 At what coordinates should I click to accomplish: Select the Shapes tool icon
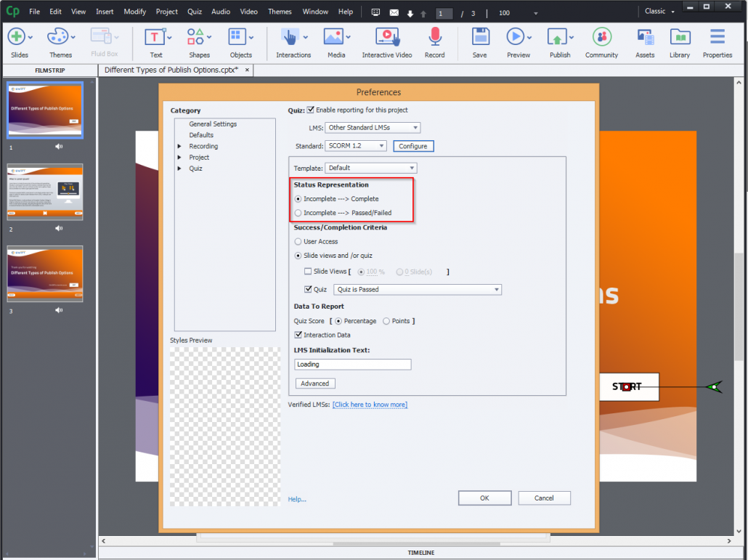click(196, 36)
